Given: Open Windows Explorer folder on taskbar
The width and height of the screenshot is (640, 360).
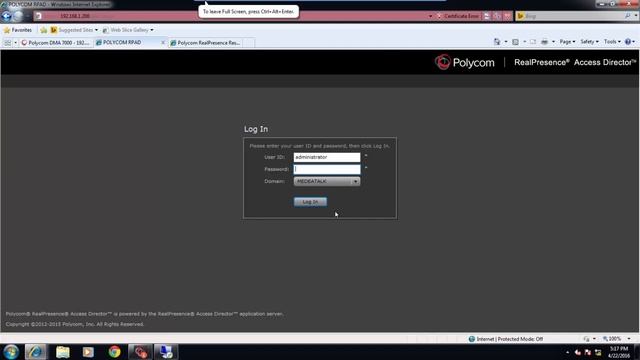Looking at the screenshot, I should [62, 352].
